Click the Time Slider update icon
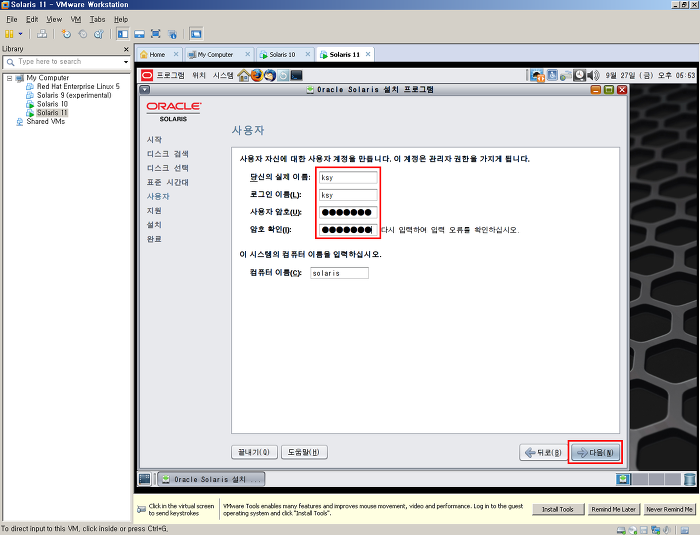Viewport: 700px width, 535px height. click(x=283, y=75)
